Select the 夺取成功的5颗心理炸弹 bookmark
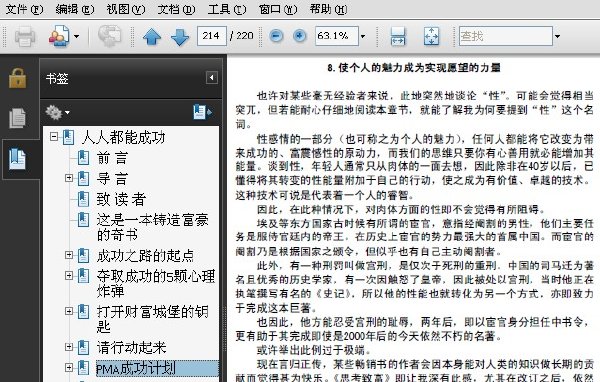 156,283
